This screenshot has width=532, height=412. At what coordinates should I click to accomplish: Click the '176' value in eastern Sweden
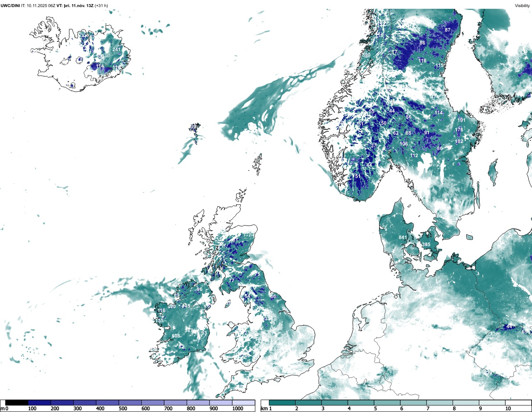(459, 130)
